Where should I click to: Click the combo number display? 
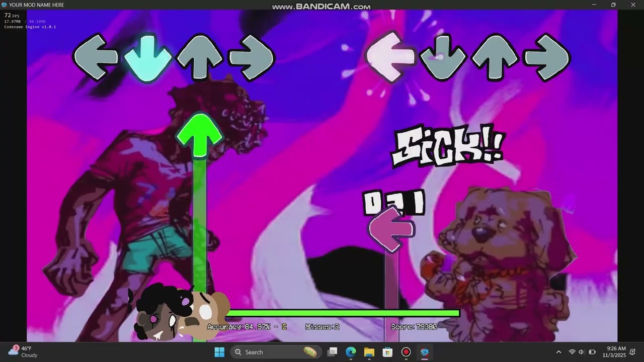tap(394, 203)
